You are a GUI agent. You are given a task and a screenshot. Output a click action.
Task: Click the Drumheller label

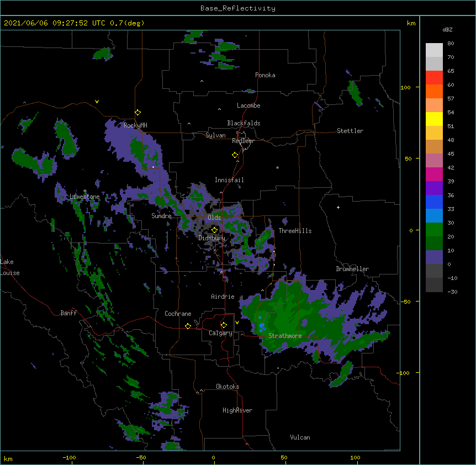352,269
